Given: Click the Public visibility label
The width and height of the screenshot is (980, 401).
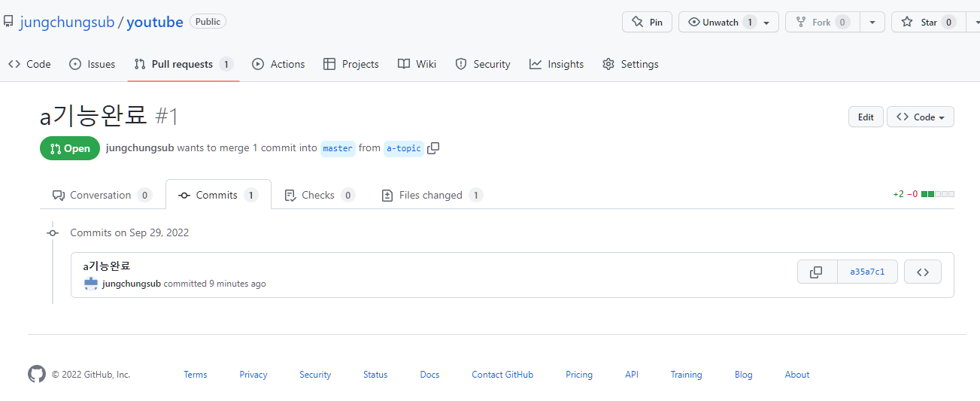Looking at the screenshot, I should (x=208, y=22).
